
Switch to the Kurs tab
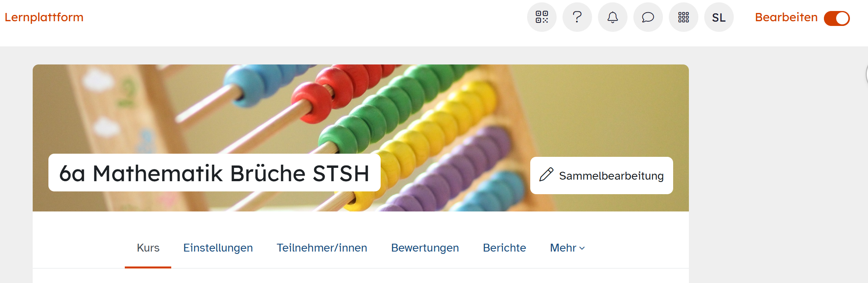[x=148, y=248]
